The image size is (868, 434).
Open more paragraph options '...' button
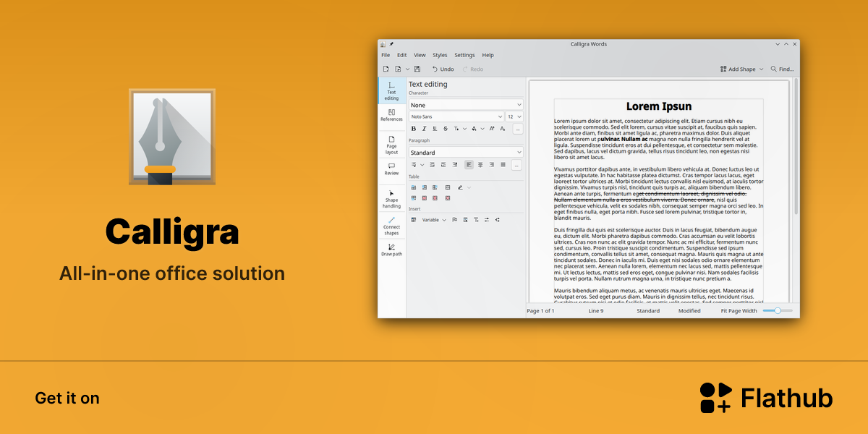pyautogui.click(x=516, y=165)
